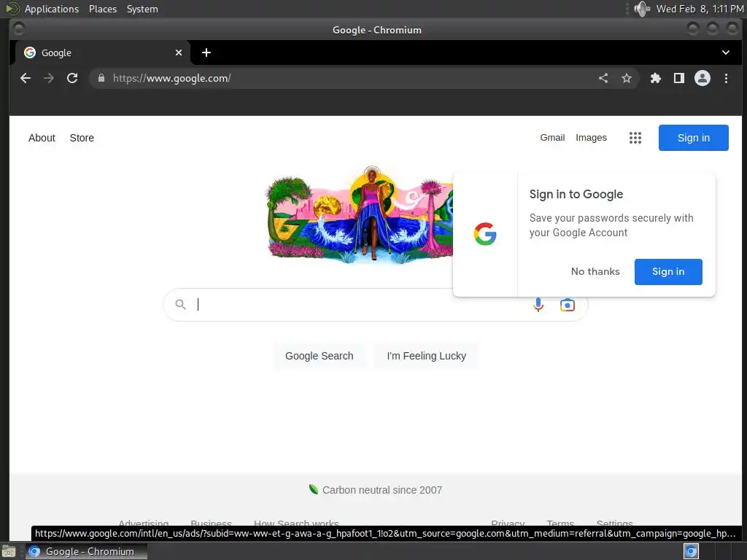Expand the tab search chevron
The width and height of the screenshot is (747, 560).
pyautogui.click(x=725, y=52)
